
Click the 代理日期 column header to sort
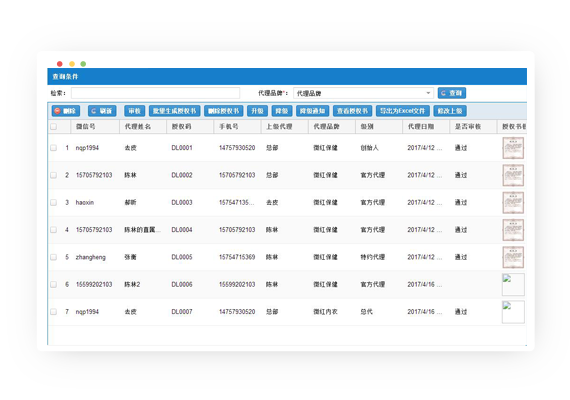421,127
